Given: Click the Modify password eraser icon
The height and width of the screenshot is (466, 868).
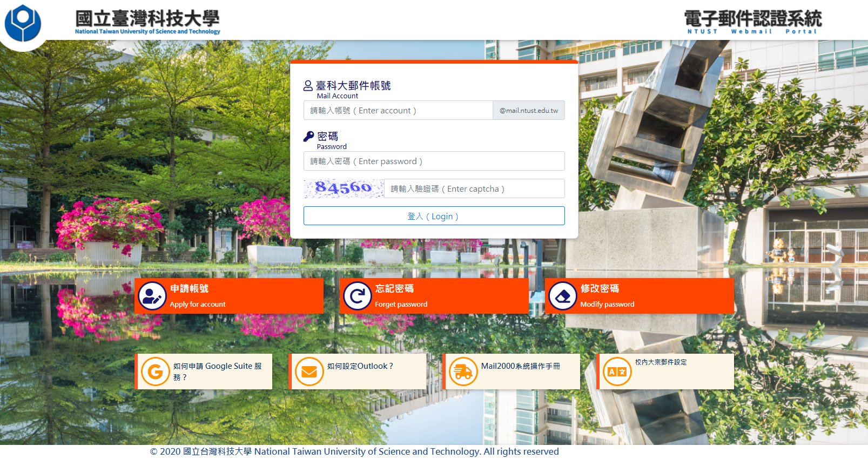Looking at the screenshot, I should [563, 296].
